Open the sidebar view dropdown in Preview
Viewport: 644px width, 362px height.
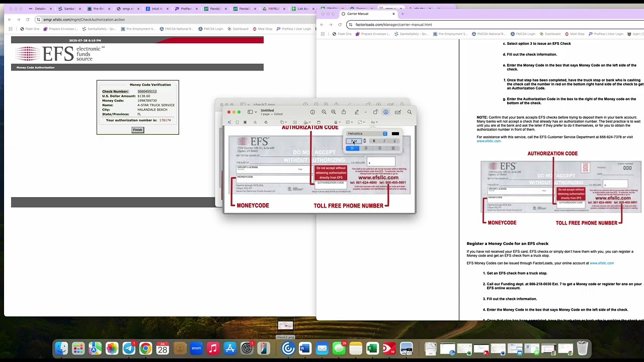coord(253,112)
